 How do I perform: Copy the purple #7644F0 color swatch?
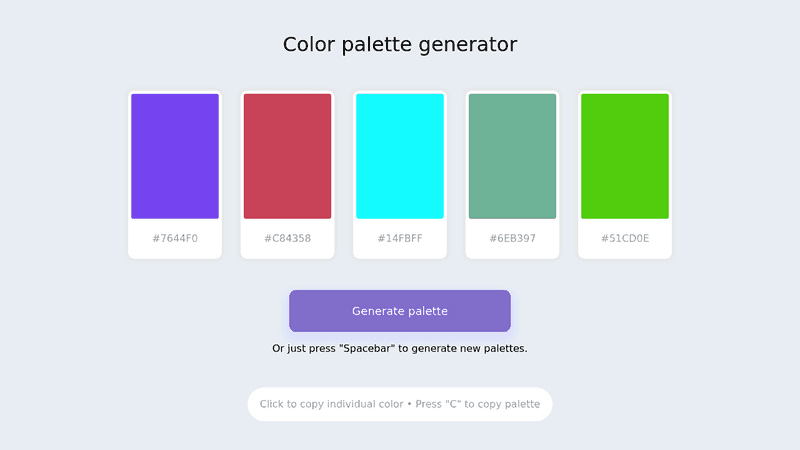click(175, 156)
